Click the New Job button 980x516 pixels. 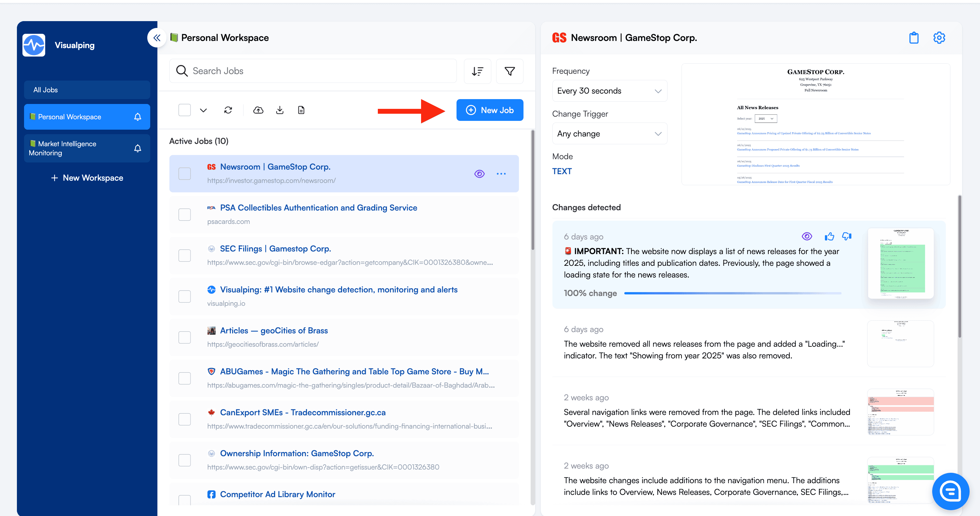pyautogui.click(x=490, y=110)
